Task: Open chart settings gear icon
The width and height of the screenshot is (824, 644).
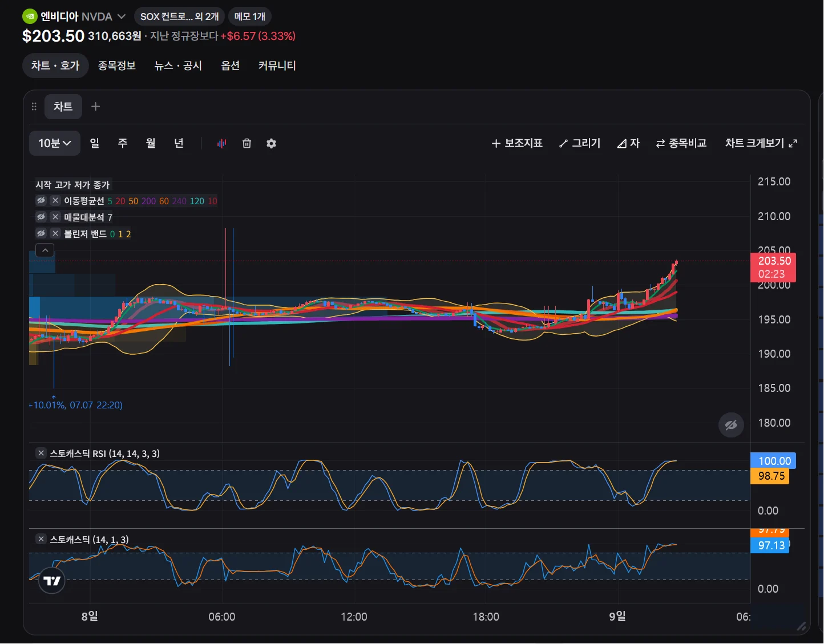Action: [271, 143]
